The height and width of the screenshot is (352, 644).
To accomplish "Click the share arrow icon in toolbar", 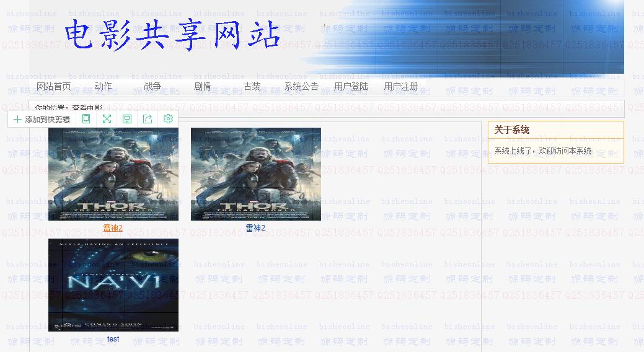I will pyautogui.click(x=148, y=119).
